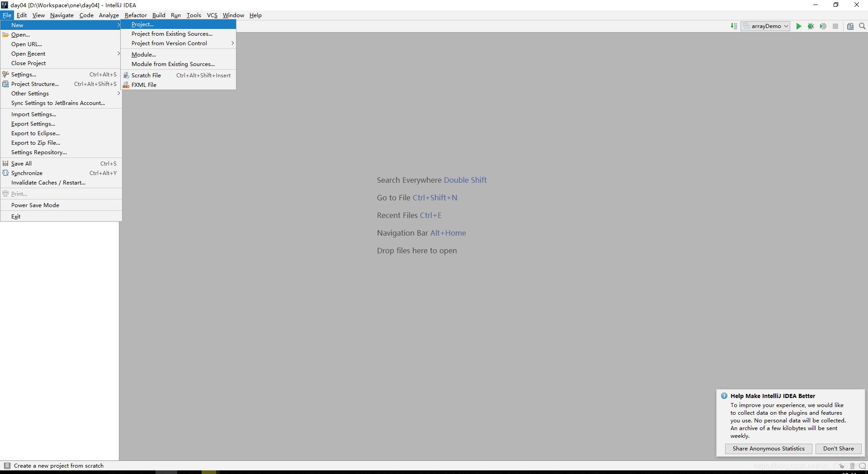The height and width of the screenshot is (474, 868).
Task: Select Project... in New submenu
Action: pos(178,24)
